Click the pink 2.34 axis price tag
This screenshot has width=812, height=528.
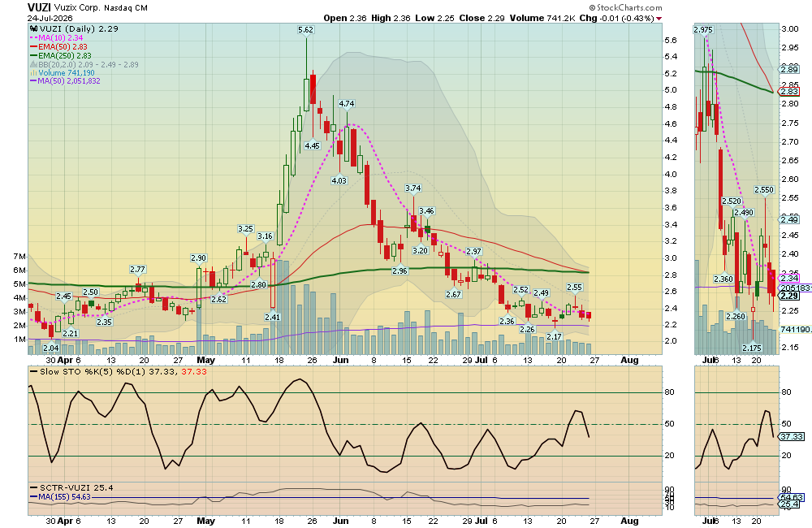[x=790, y=279]
